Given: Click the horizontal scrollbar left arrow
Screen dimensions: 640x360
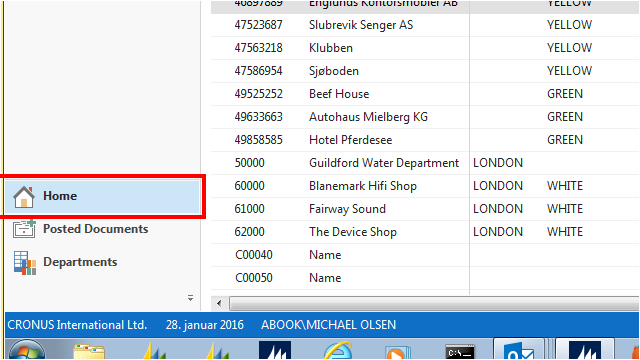Looking at the screenshot, I should click(x=219, y=303).
